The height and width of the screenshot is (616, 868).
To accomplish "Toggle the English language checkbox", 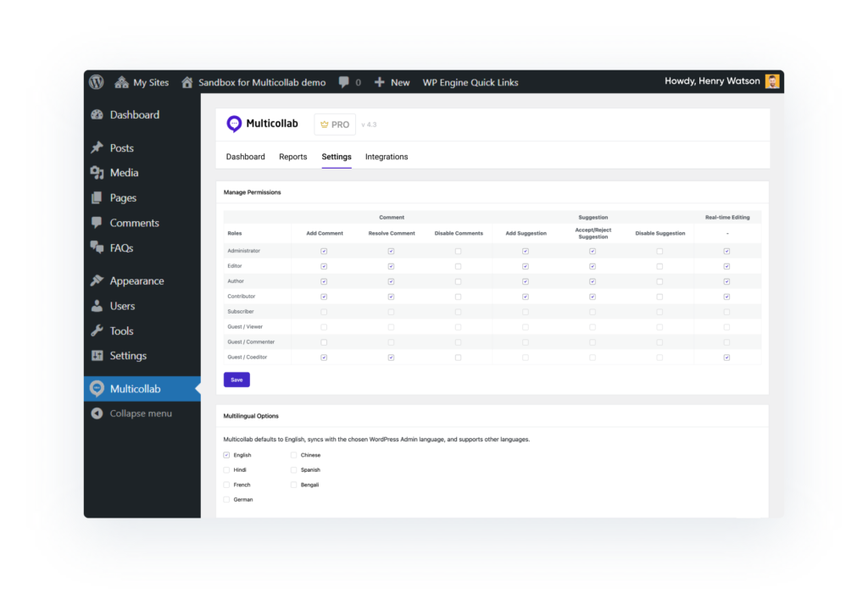I will coord(226,455).
